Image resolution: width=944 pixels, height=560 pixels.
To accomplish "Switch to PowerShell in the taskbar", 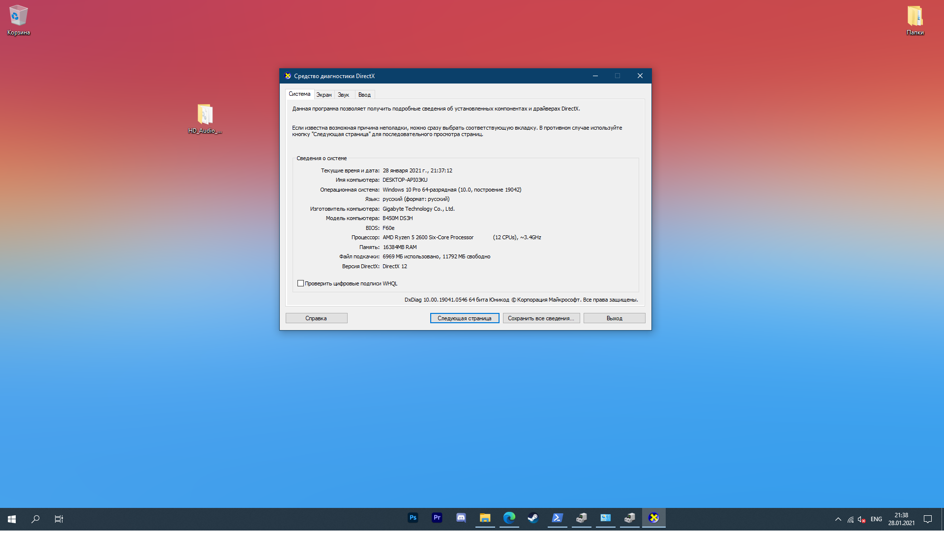I will click(558, 518).
